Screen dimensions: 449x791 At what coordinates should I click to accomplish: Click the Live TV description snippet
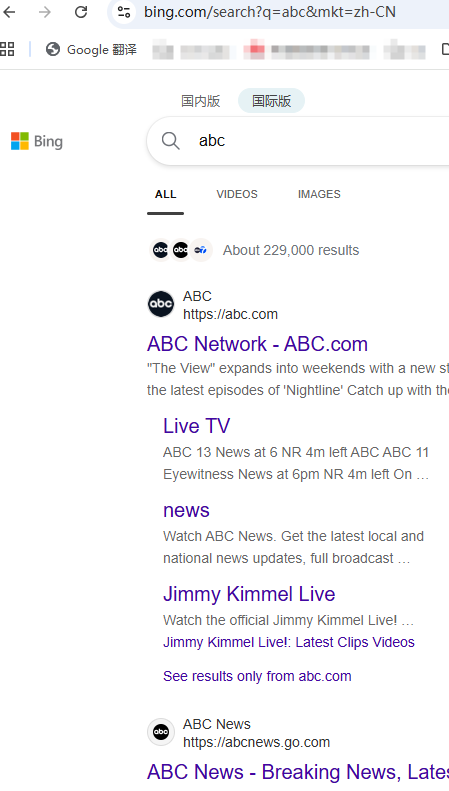click(x=296, y=463)
